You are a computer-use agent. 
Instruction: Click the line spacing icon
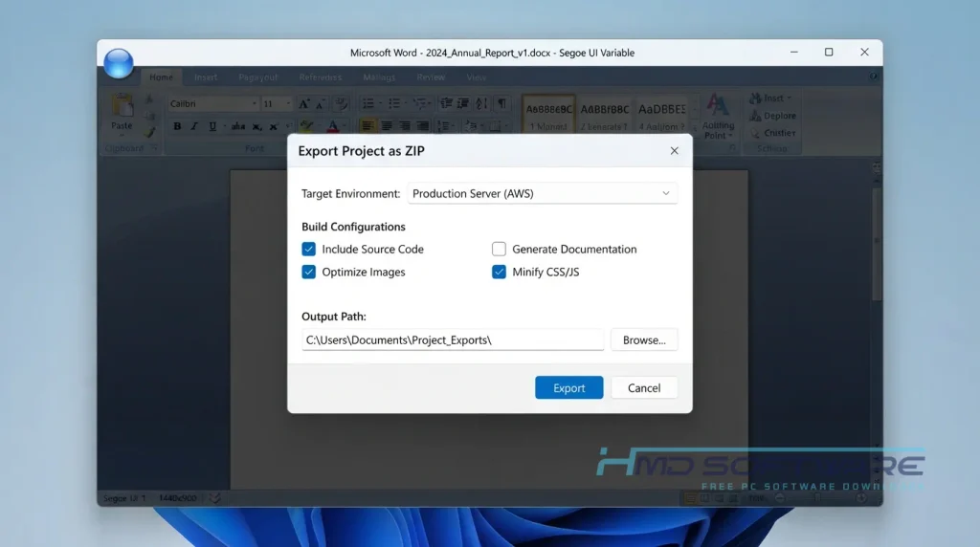coord(443,126)
